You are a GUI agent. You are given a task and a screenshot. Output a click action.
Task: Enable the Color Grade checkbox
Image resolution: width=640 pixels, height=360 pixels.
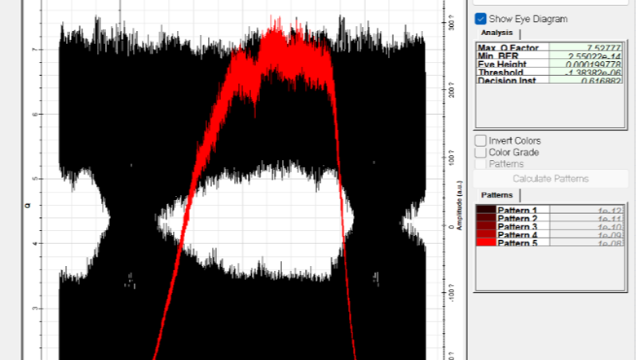(480, 152)
